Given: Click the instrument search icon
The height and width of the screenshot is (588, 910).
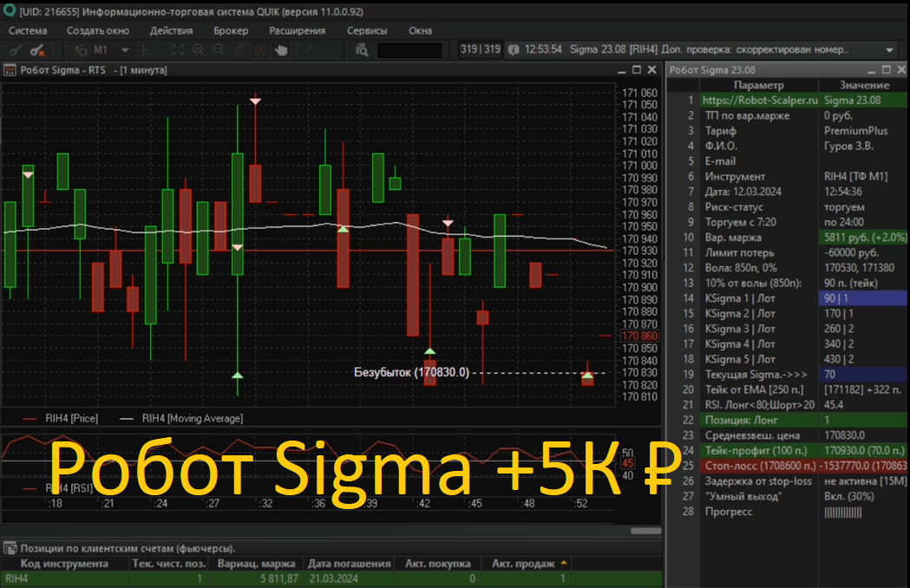Looking at the screenshot, I should [362, 50].
